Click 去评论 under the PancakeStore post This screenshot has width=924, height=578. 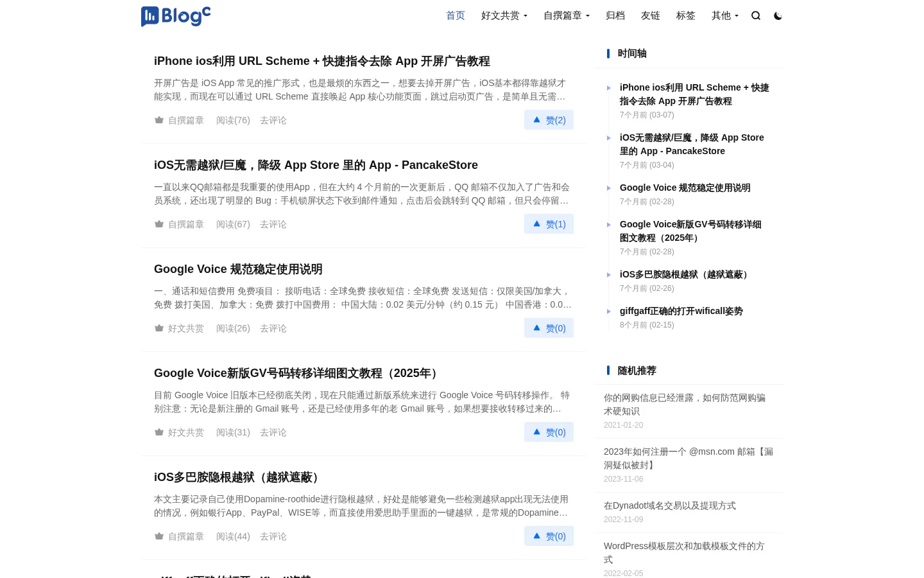(273, 224)
